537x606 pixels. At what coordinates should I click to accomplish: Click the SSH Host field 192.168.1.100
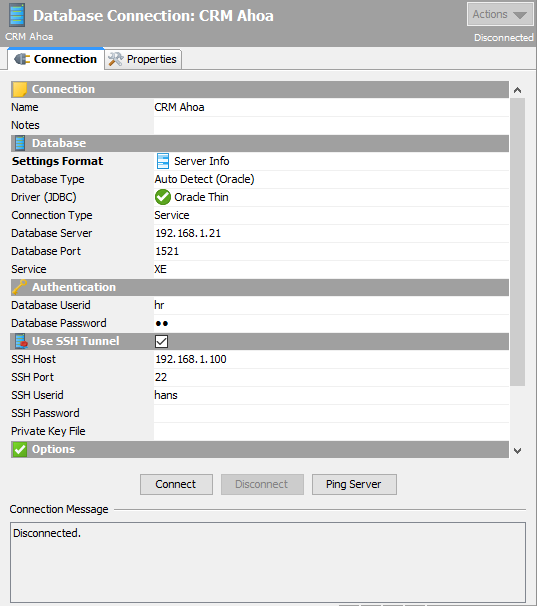331,359
